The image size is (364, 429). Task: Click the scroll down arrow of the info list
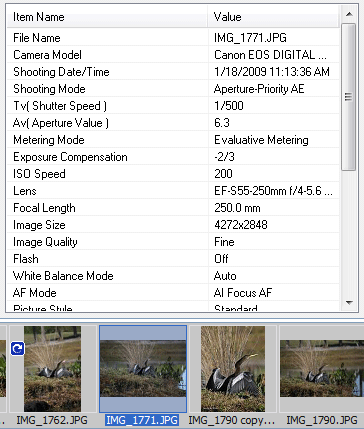[x=349, y=303]
